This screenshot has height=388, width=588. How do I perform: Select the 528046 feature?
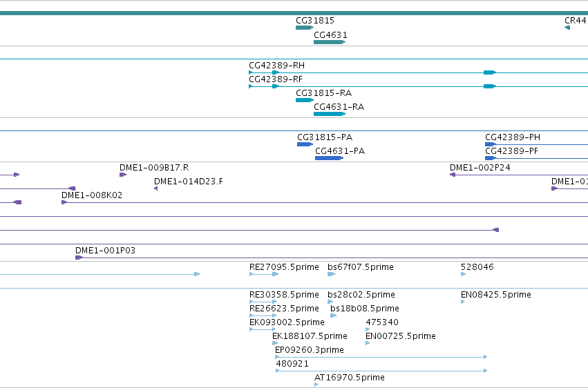pyautogui.click(x=463, y=274)
